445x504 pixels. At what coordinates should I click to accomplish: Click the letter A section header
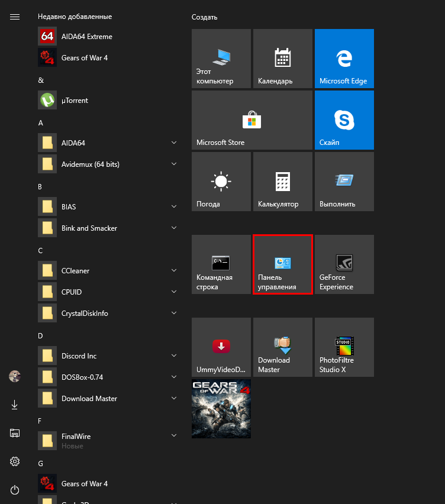(x=40, y=123)
